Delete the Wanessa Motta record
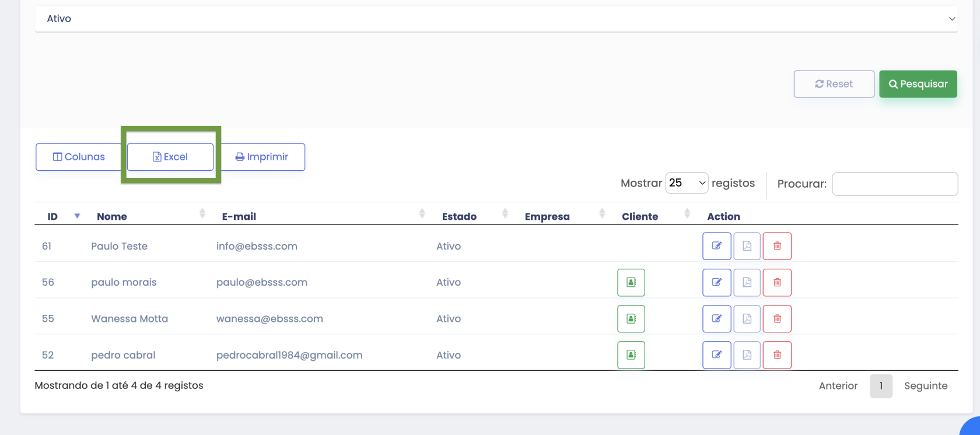The image size is (980, 435). coord(777,319)
